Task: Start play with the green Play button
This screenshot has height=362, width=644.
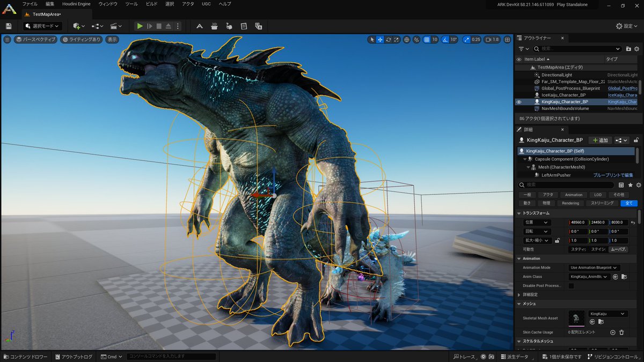Action: 140,26
